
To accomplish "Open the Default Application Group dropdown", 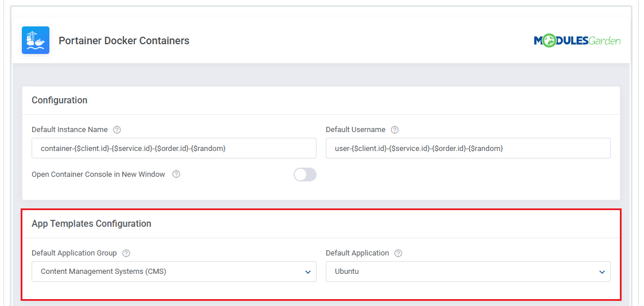I will [x=173, y=272].
